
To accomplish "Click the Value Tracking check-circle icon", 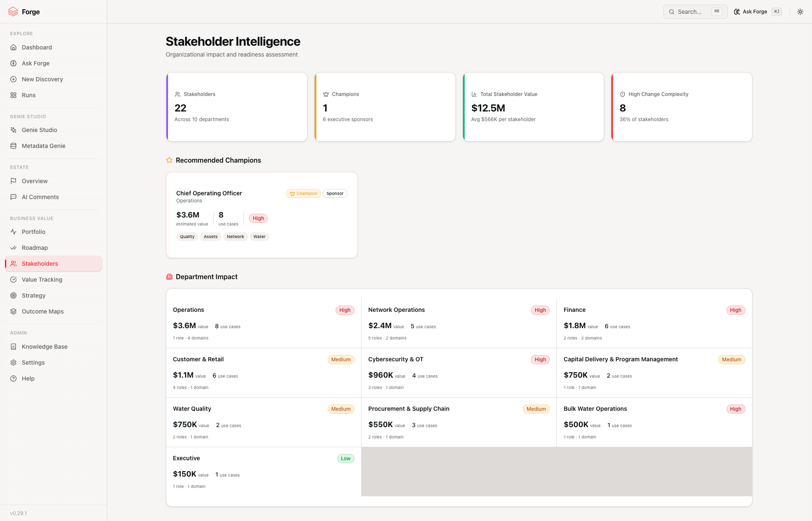I will point(13,280).
